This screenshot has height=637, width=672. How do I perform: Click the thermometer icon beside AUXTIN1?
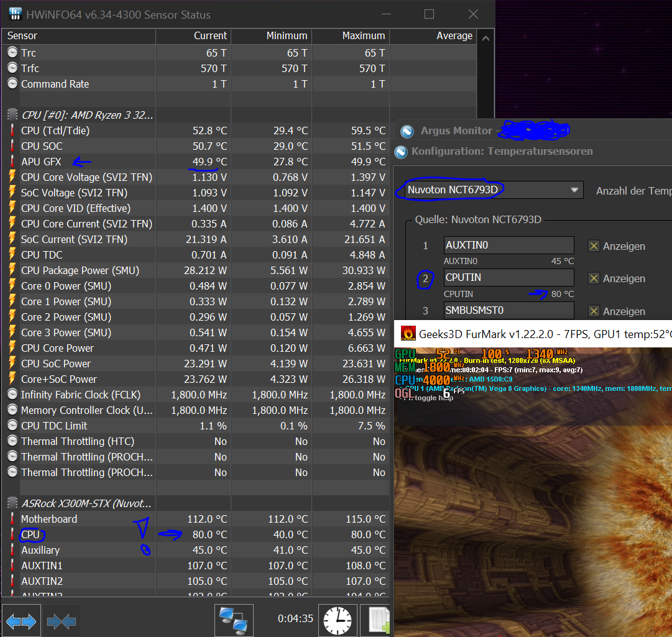[x=12, y=566]
